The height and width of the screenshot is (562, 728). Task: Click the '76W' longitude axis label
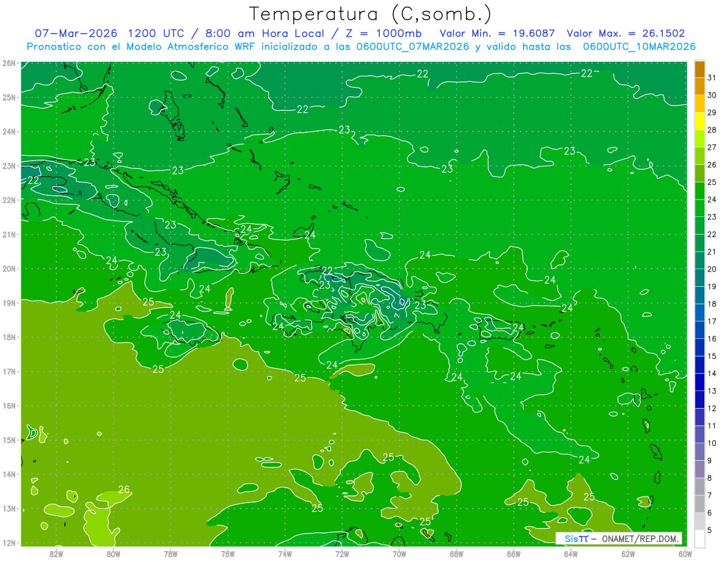pyautogui.click(x=227, y=554)
